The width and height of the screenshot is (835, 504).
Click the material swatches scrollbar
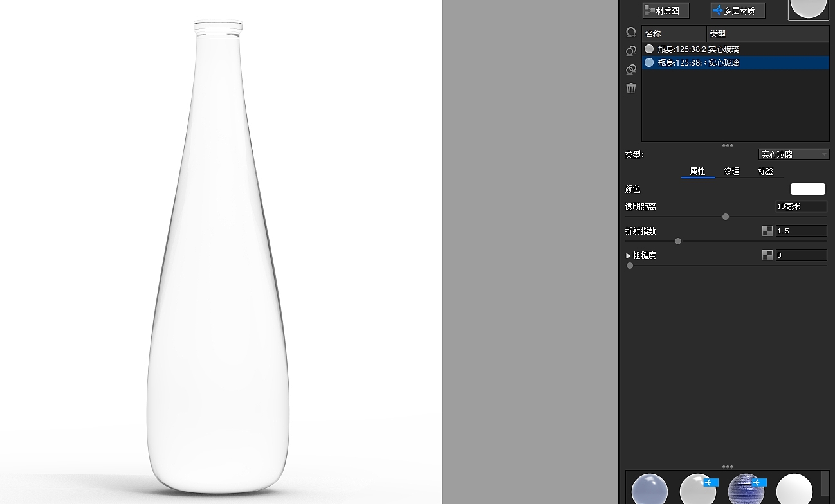[x=825, y=483]
